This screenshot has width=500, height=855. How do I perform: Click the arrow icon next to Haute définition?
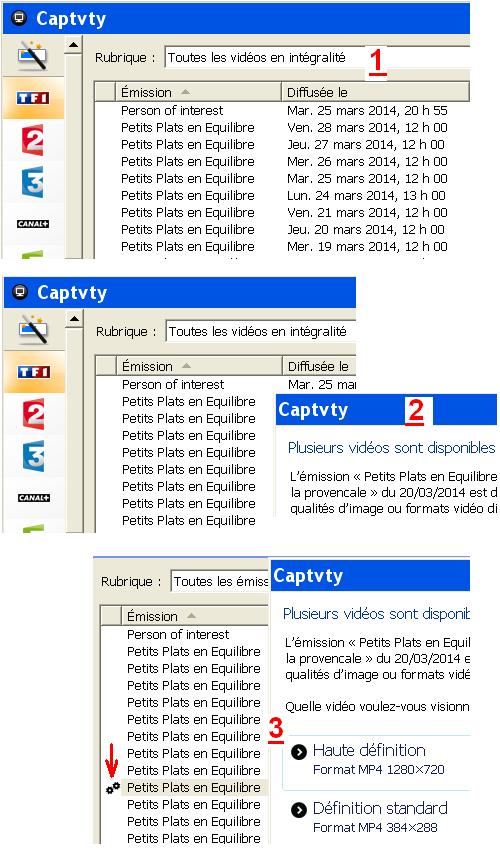(x=299, y=752)
